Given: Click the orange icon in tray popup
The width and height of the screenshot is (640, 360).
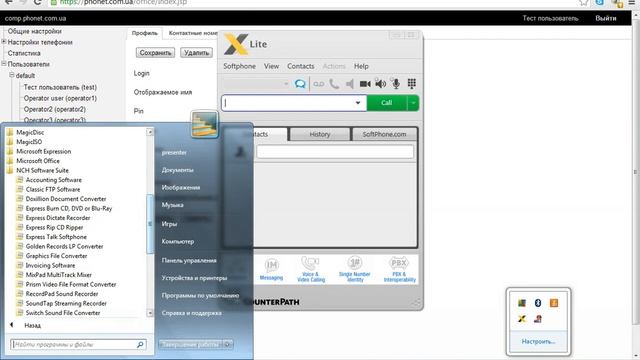Looking at the screenshot, I should click(x=553, y=302).
